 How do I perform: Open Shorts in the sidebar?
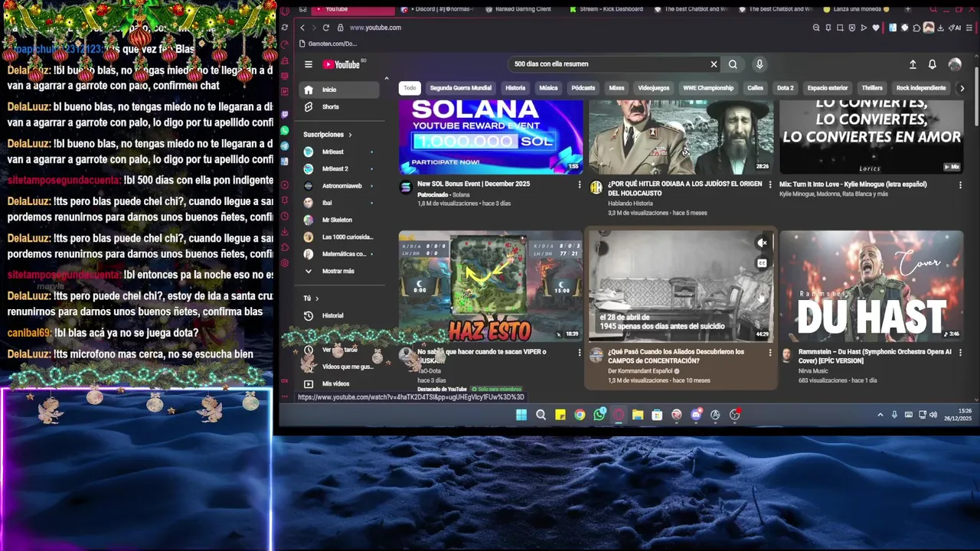click(338, 107)
